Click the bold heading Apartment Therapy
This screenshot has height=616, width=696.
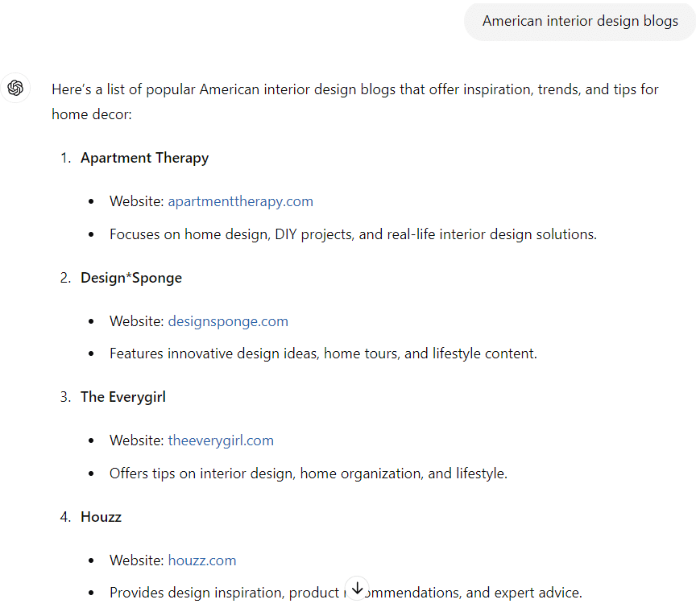pos(144,158)
